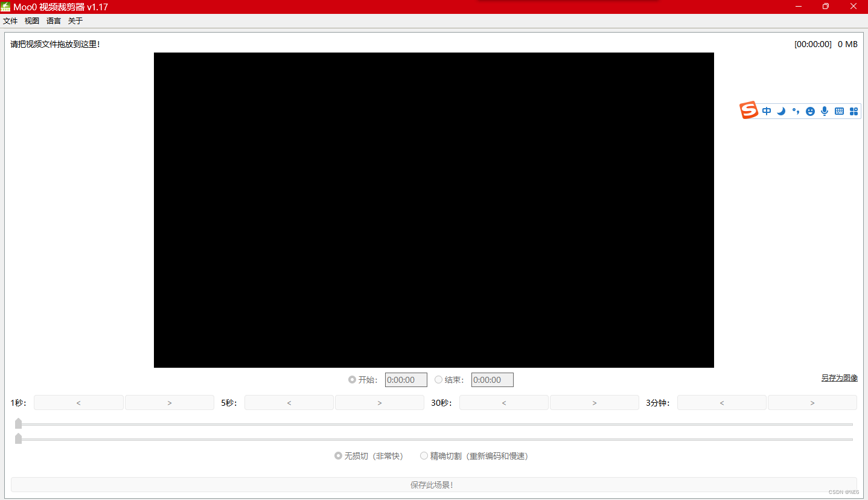
Task: Minimize the Moo0 window
Action: 799,7
